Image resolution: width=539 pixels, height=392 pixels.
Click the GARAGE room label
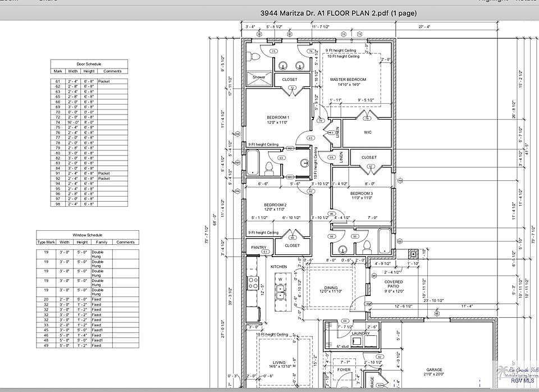tap(434, 370)
